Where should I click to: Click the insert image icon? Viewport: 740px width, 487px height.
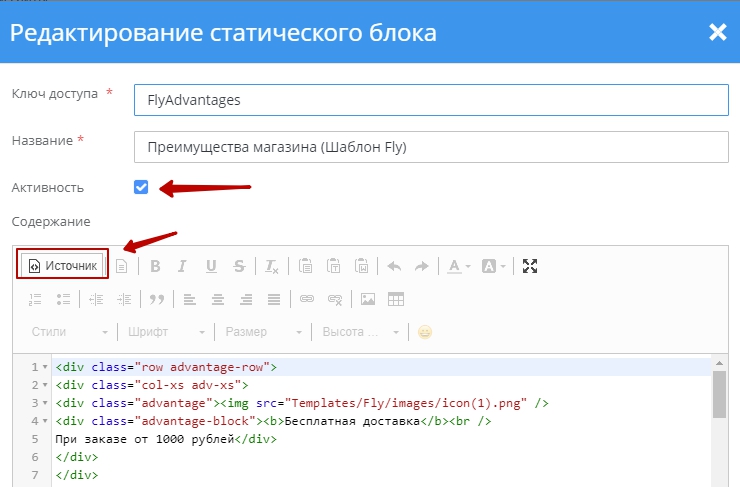(368, 299)
